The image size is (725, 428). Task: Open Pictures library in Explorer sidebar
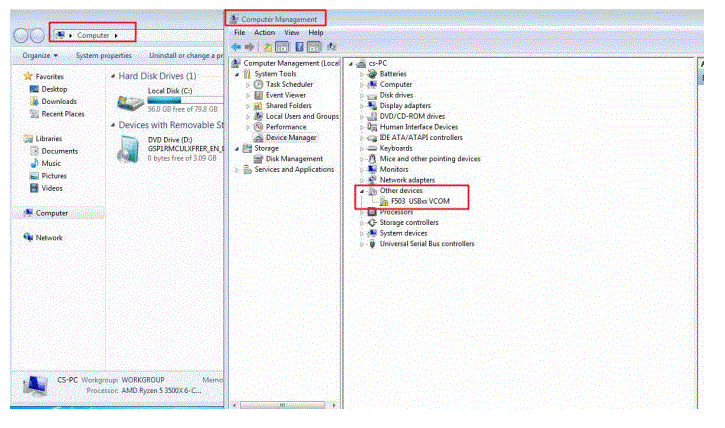pyautogui.click(x=54, y=176)
